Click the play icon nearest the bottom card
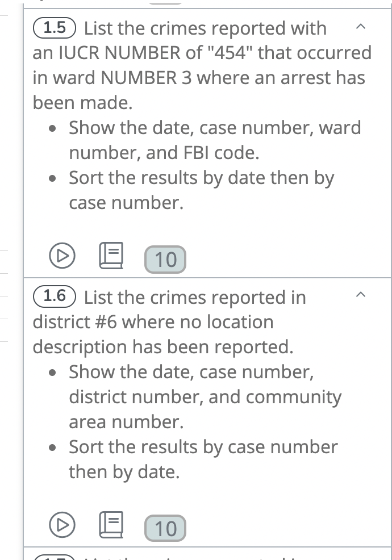Viewport: 392px width, 560px height. (x=62, y=524)
